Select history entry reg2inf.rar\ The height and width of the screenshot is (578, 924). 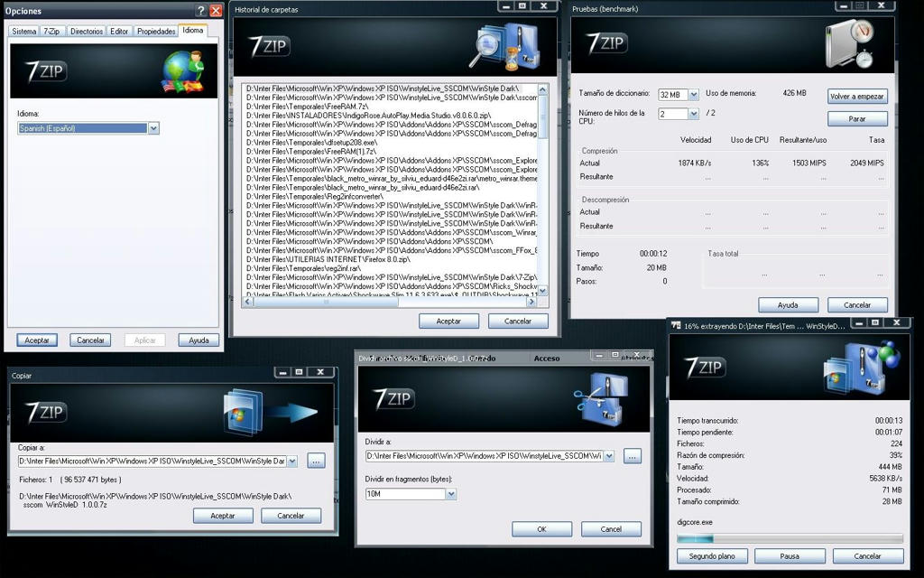pos(303,268)
